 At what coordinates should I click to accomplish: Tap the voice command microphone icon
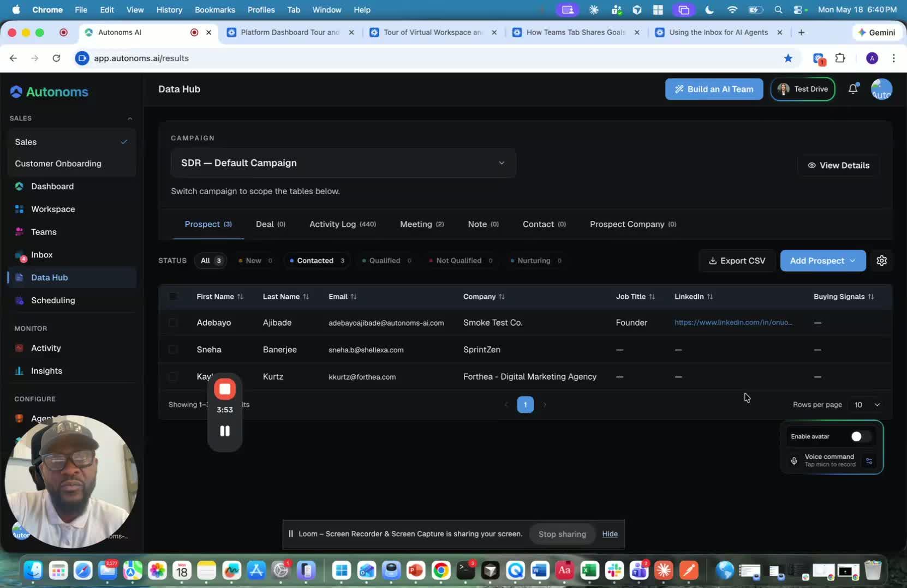(x=794, y=461)
